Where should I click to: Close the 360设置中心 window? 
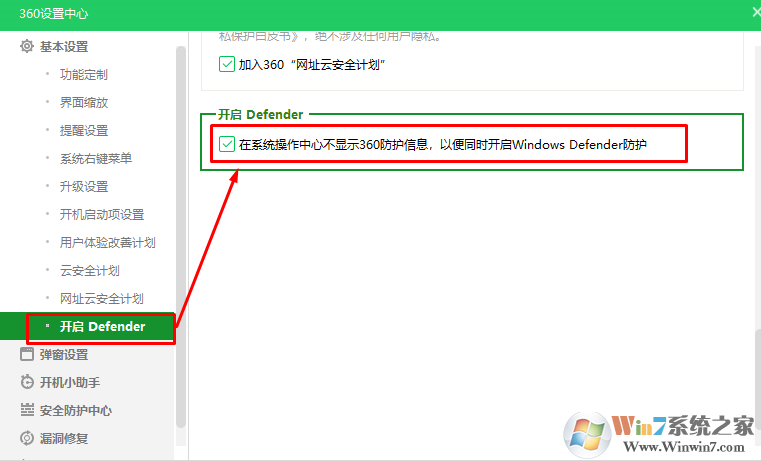coord(756,13)
